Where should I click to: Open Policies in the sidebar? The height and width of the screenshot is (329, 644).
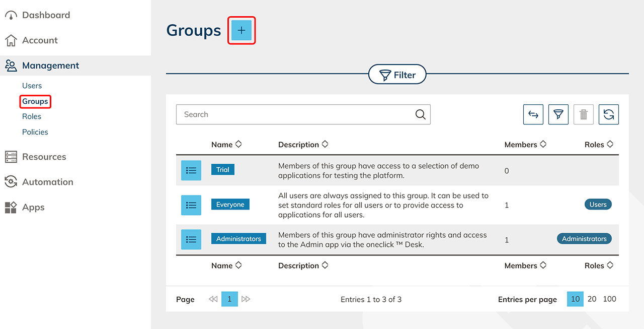(x=35, y=132)
